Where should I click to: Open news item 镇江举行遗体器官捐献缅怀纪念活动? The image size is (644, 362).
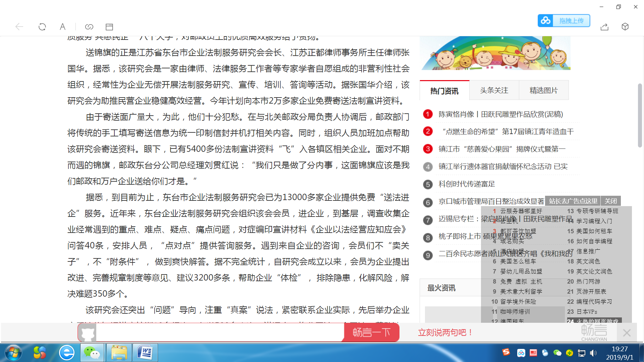click(503, 167)
